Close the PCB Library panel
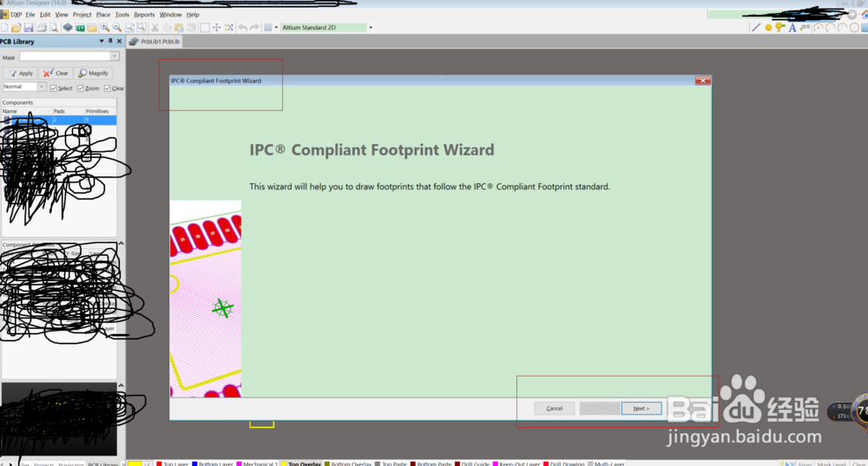Viewport: 868px width, 466px height. click(119, 42)
